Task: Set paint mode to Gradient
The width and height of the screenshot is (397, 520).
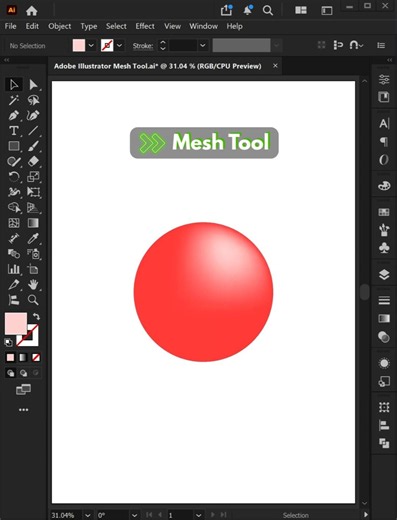Action: point(23,358)
